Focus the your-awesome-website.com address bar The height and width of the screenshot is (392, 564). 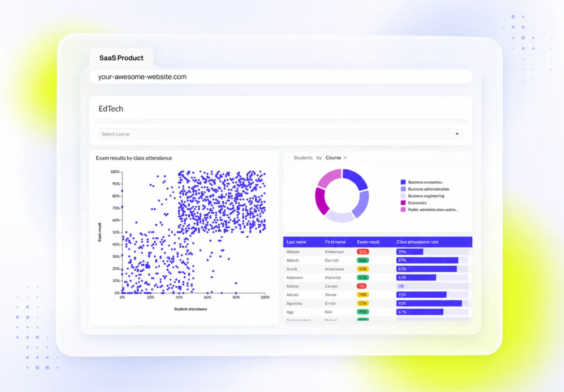click(281, 77)
